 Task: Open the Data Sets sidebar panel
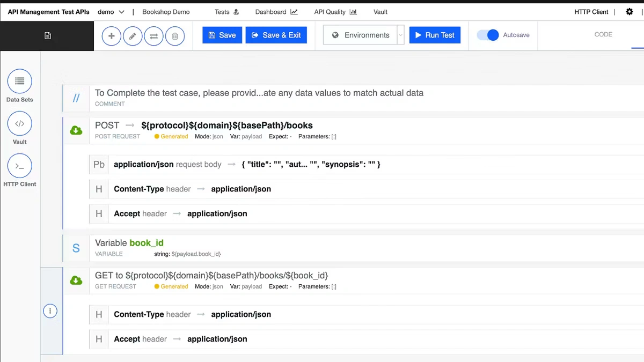(x=20, y=82)
